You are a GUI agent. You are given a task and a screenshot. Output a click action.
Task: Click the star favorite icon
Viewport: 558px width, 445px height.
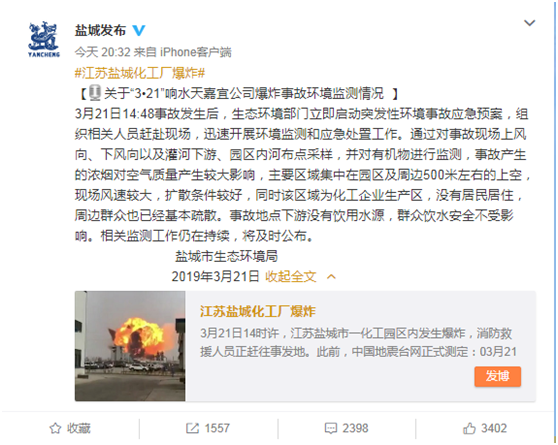click(x=55, y=428)
